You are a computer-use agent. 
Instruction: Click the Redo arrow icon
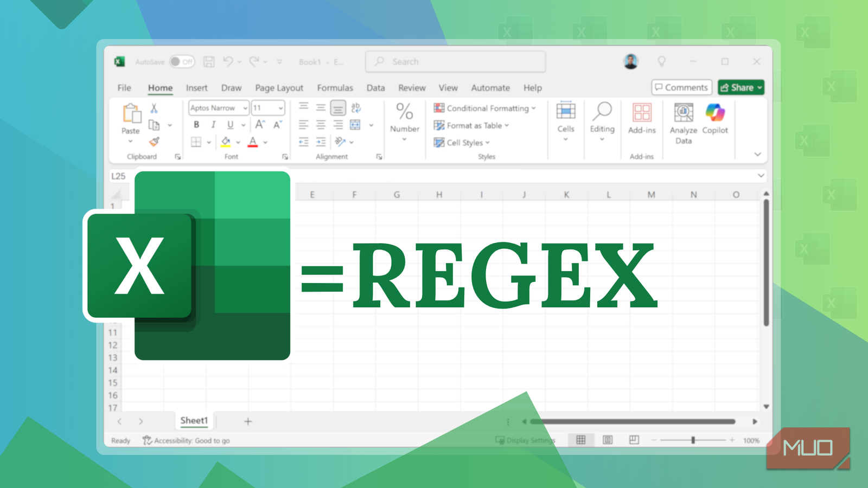(254, 62)
